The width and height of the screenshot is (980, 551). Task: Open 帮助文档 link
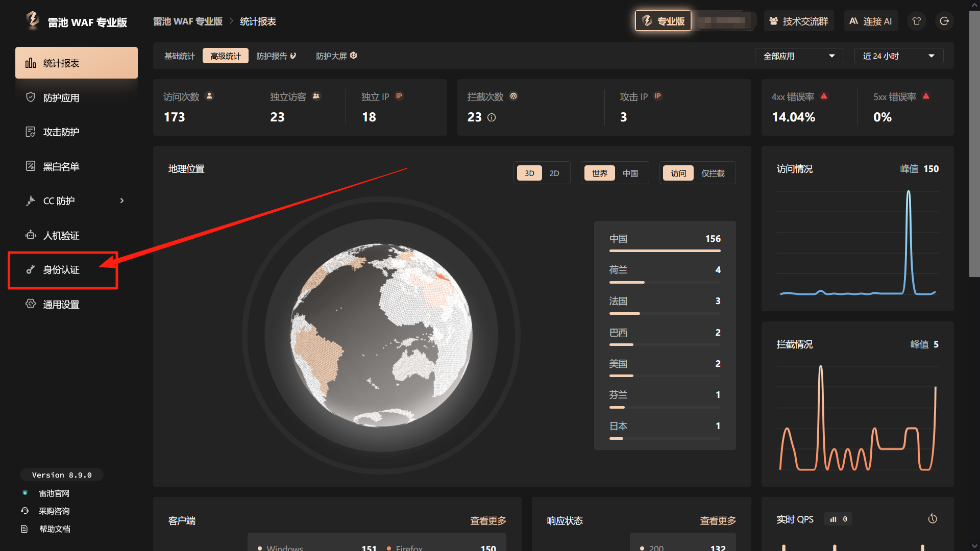pos(55,529)
